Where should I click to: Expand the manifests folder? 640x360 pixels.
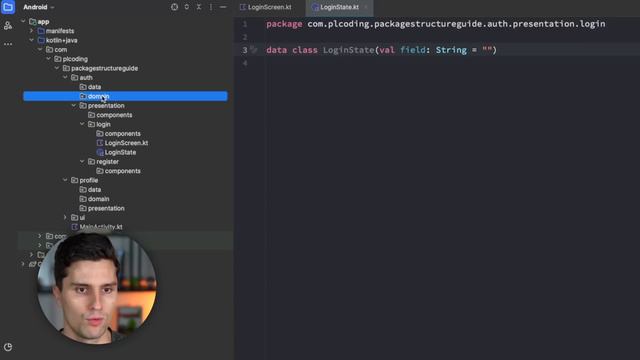(x=31, y=31)
